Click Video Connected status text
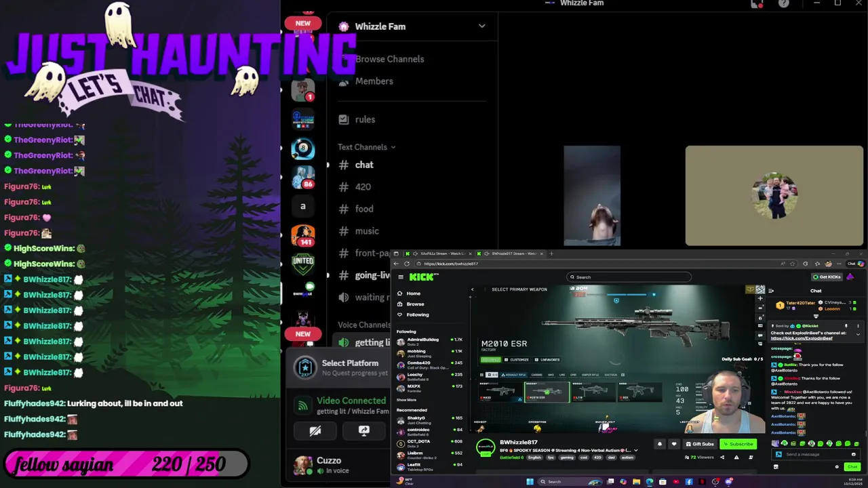Viewport: 868px width, 488px height. [351, 401]
